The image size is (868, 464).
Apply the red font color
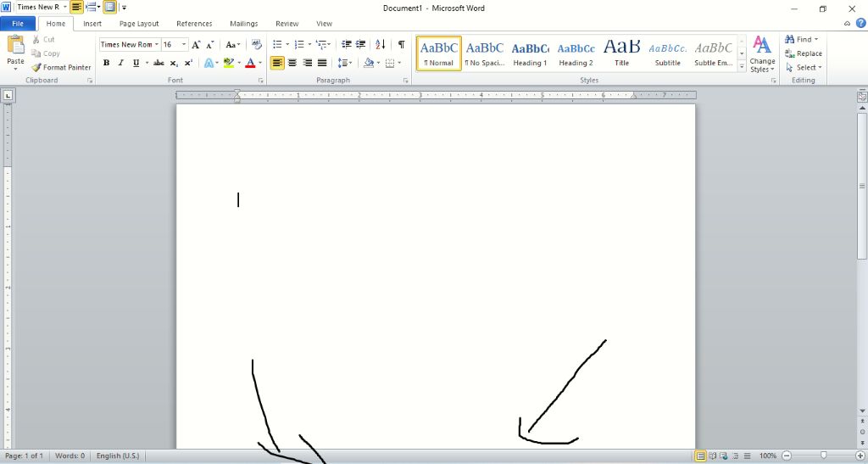pos(250,63)
